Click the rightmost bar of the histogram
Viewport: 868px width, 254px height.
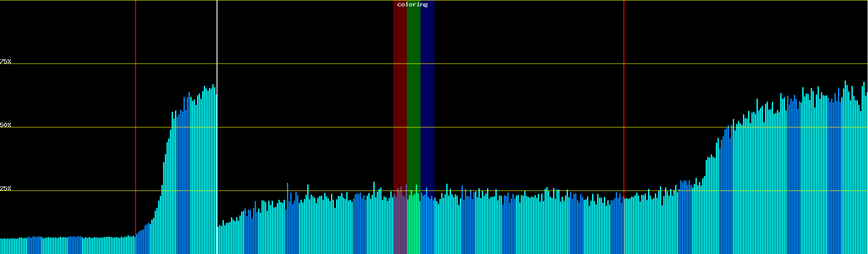click(867, 169)
